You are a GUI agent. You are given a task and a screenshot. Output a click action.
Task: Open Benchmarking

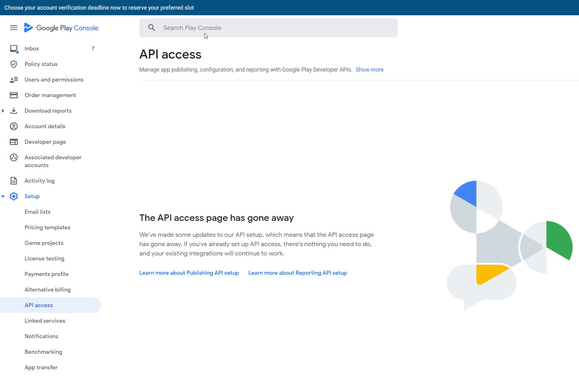[43, 352]
